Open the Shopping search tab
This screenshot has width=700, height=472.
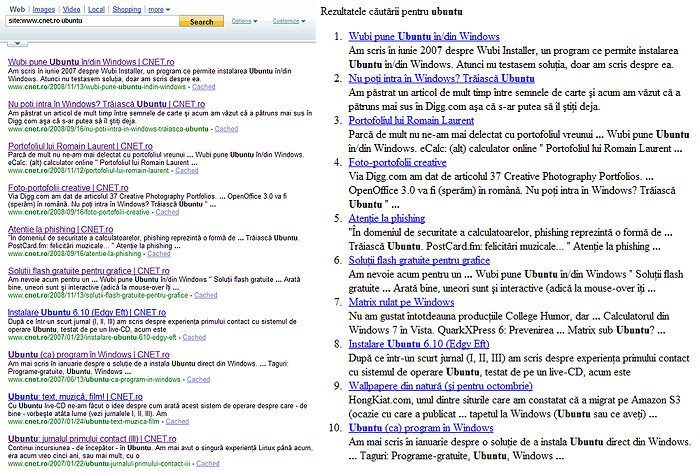coord(127,9)
